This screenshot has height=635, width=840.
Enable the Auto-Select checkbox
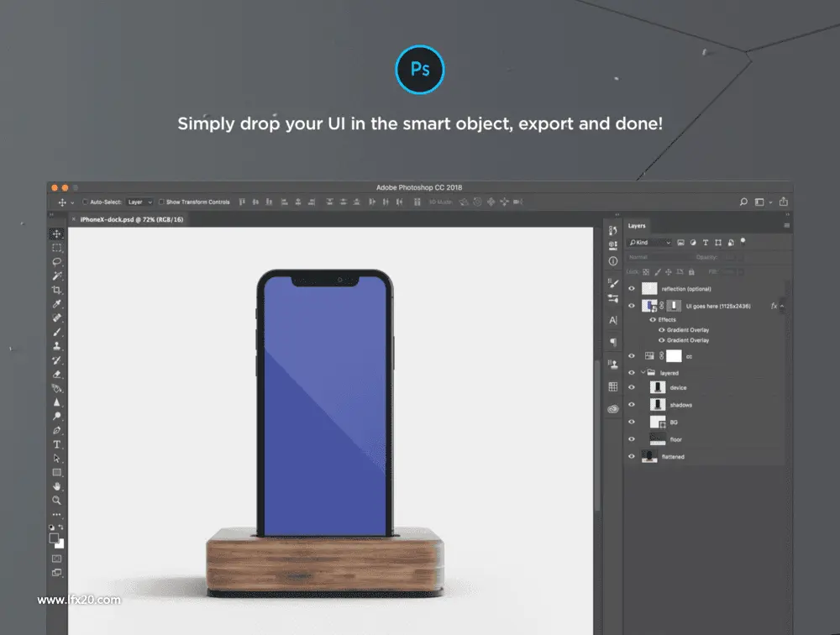tap(85, 202)
